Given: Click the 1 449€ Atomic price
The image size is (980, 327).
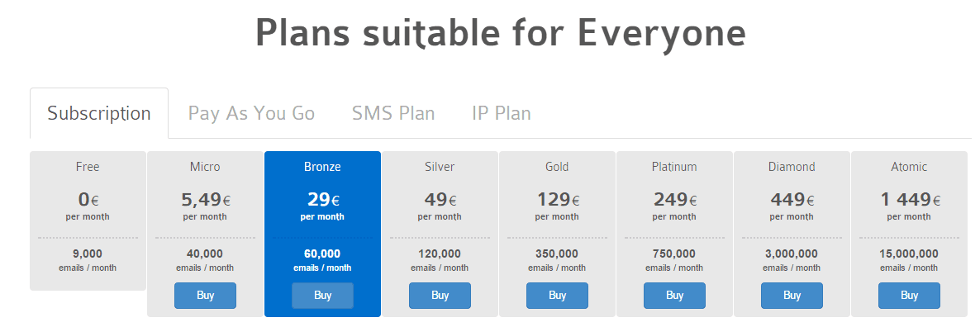Looking at the screenshot, I should [x=910, y=200].
